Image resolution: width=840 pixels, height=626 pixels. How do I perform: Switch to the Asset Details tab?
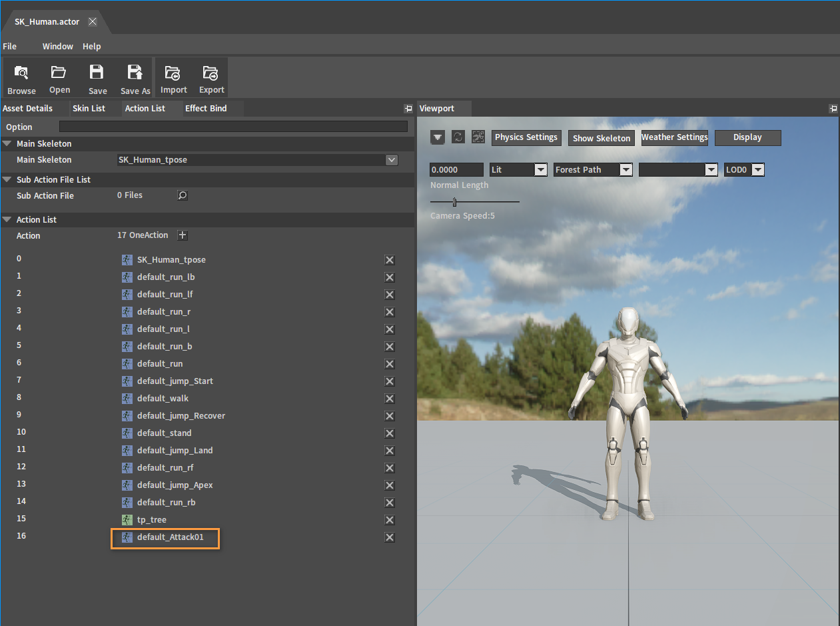(x=27, y=108)
